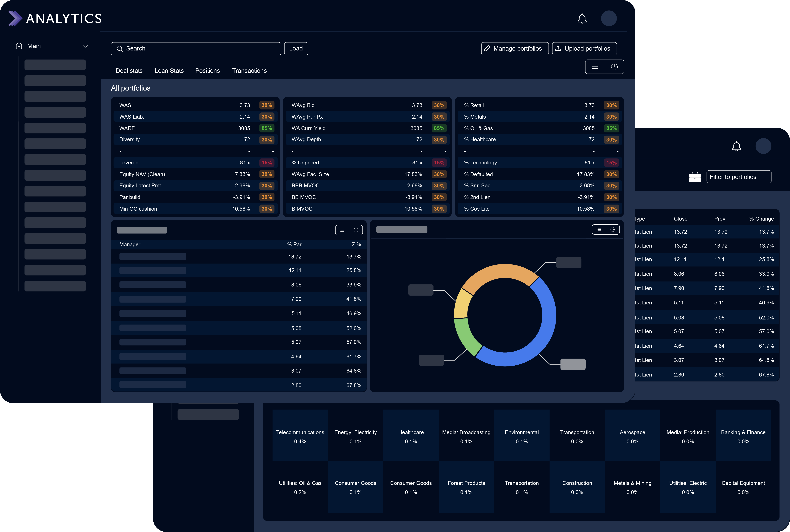Switch Manager panel to chart view
Viewport: 790px width, 532px height.
pyautogui.click(x=356, y=230)
